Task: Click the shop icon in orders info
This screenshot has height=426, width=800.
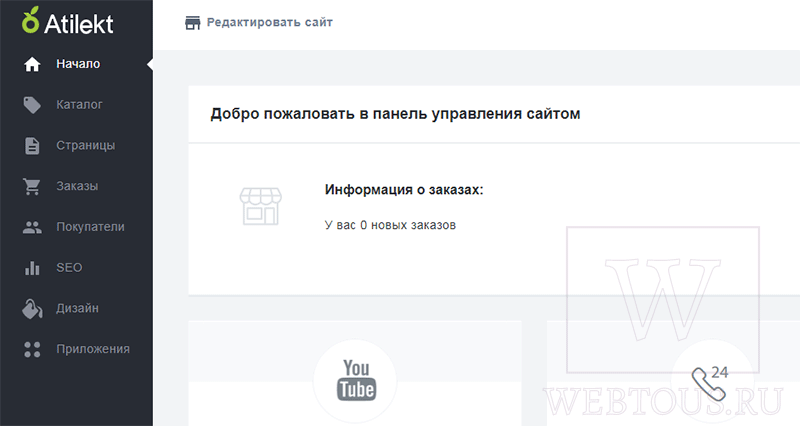Action: coord(261,207)
